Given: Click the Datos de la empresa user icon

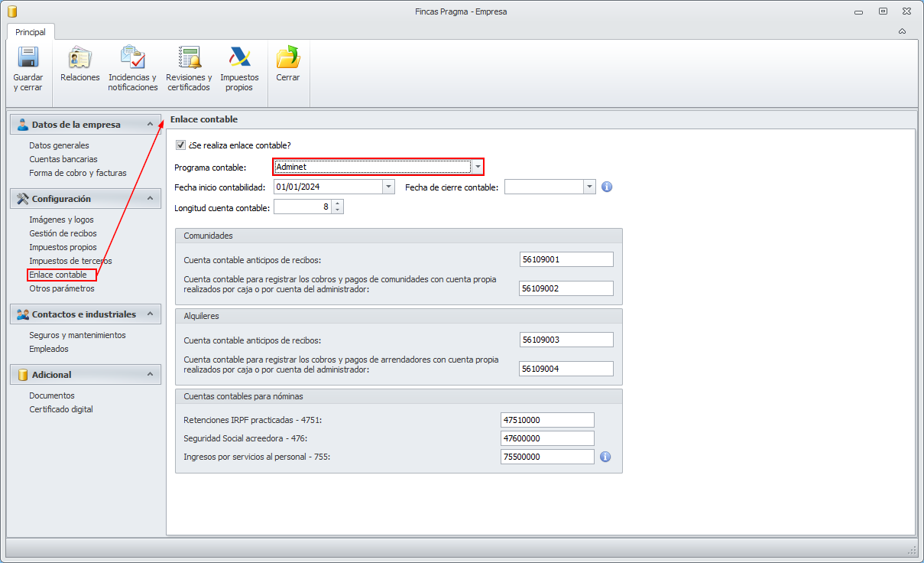Looking at the screenshot, I should coord(22,125).
